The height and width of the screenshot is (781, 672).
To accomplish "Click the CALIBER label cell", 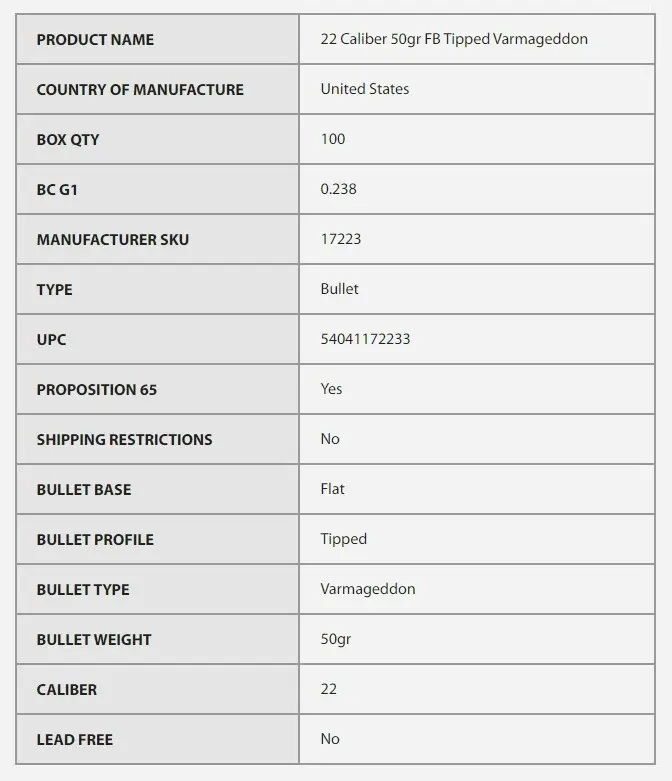I will pos(67,690).
